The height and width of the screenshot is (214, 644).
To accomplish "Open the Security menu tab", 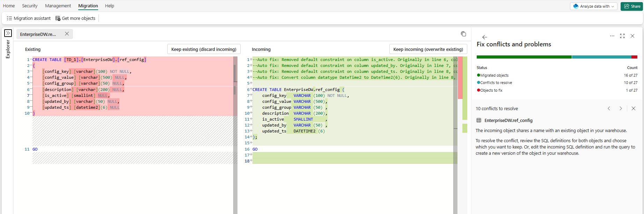I will 30,6.
